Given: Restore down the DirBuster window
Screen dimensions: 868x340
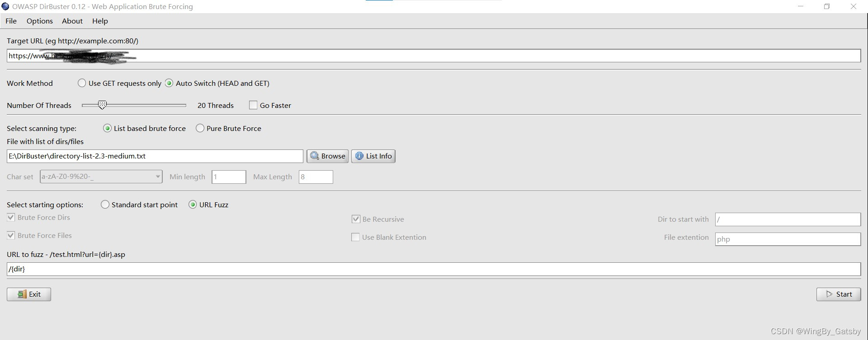Looking at the screenshot, I should pos(827,6).
